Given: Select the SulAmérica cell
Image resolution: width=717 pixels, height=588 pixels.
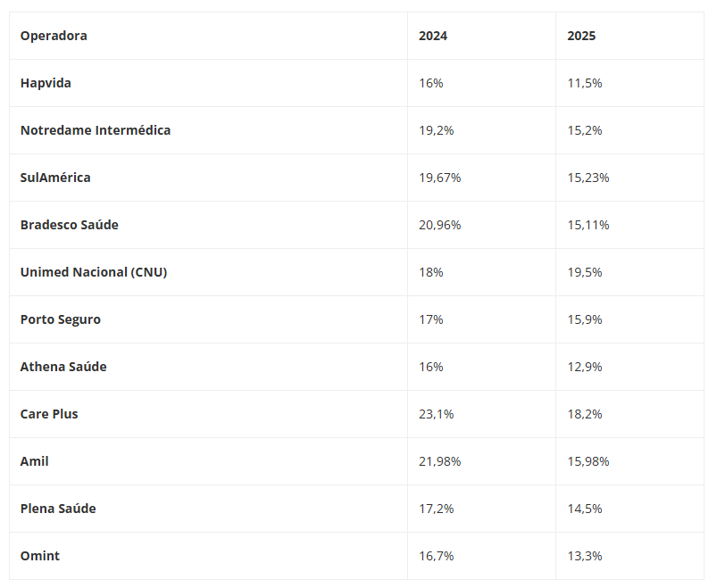Looking at the screenshot, I should 55,178.
